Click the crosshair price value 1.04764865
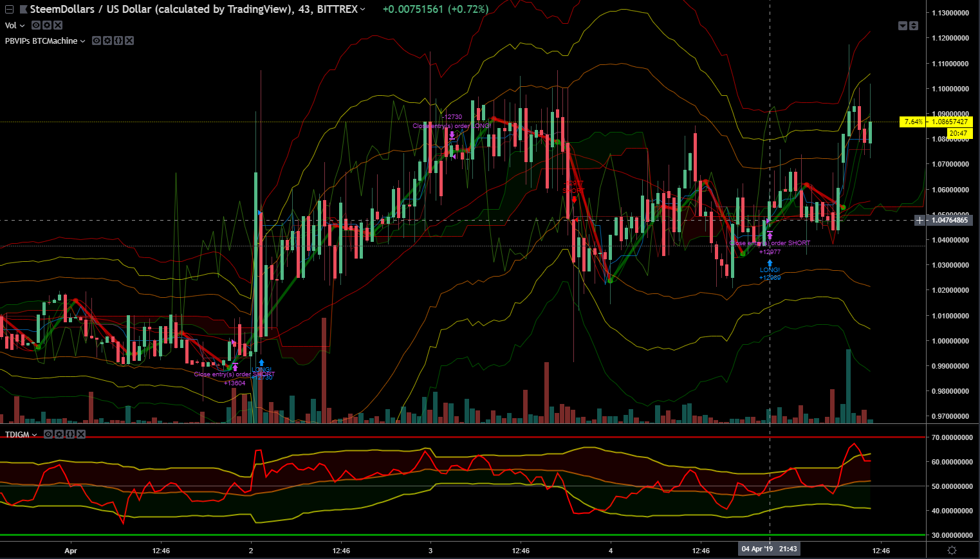This screenshot has width=980, height=559. point(950,220)
